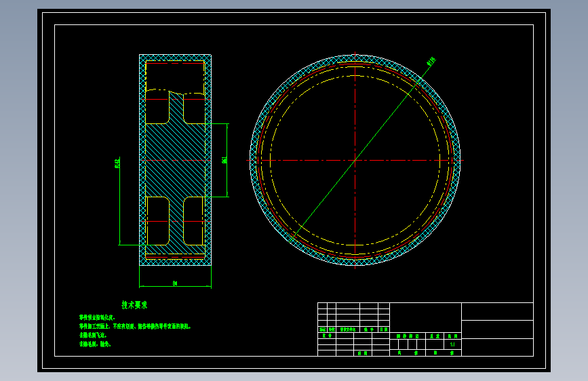Viewport: 588px width, 381px height.
Task: Select the Ø61 dimension label
Action: [x=224, y=160]
